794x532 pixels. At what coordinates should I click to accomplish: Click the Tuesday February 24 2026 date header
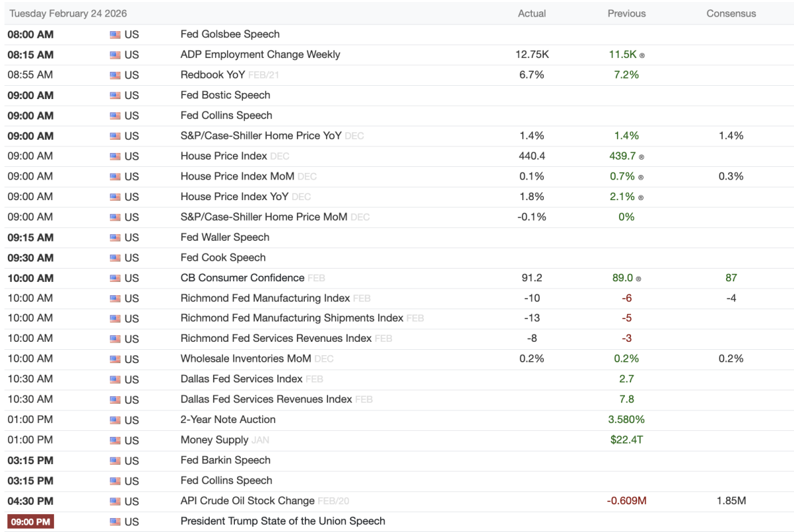point(68,13)
